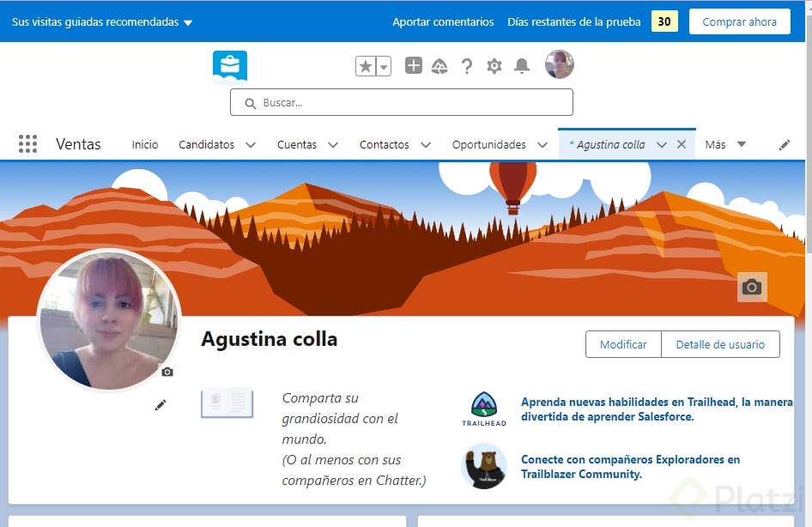Click the about me book illustration

[x=227, y=403]
